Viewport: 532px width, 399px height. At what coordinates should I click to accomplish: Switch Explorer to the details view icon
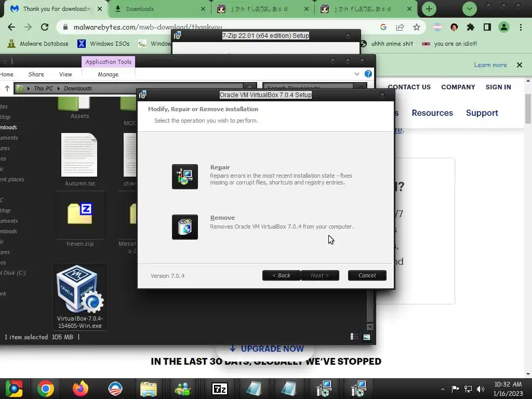pyautogui.click(x=354, y=337)
